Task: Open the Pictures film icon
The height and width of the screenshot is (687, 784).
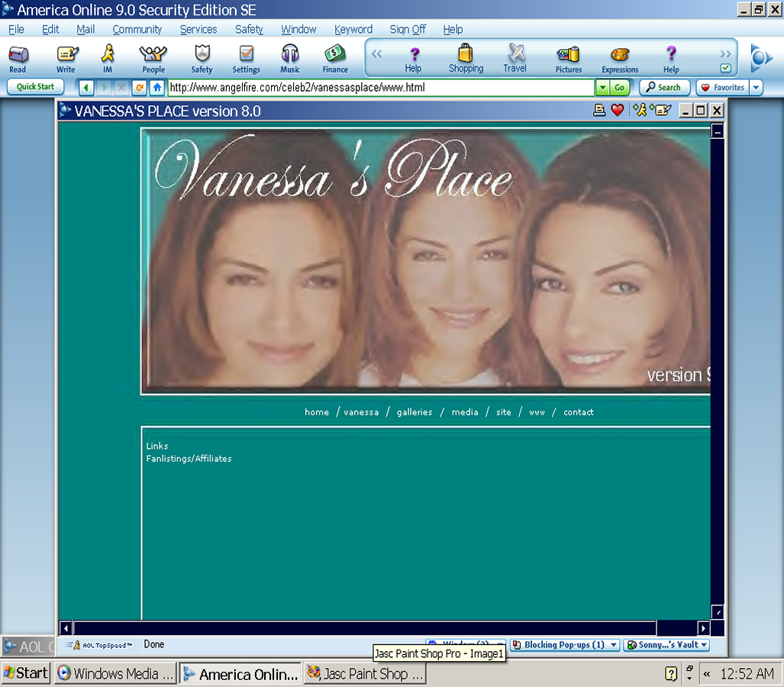Action: coord(569,59)
